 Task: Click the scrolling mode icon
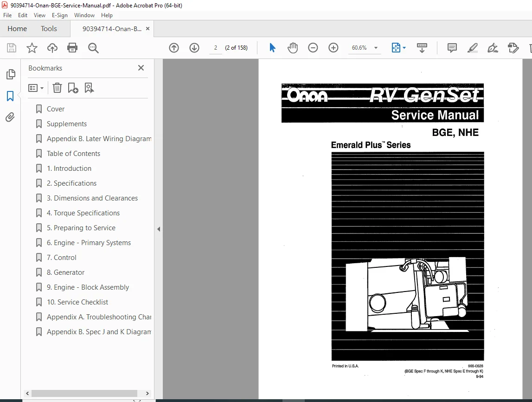(422, 48)
